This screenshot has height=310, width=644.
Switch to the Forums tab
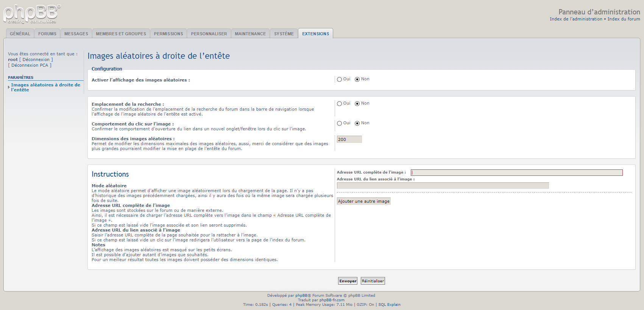(47, 34)
